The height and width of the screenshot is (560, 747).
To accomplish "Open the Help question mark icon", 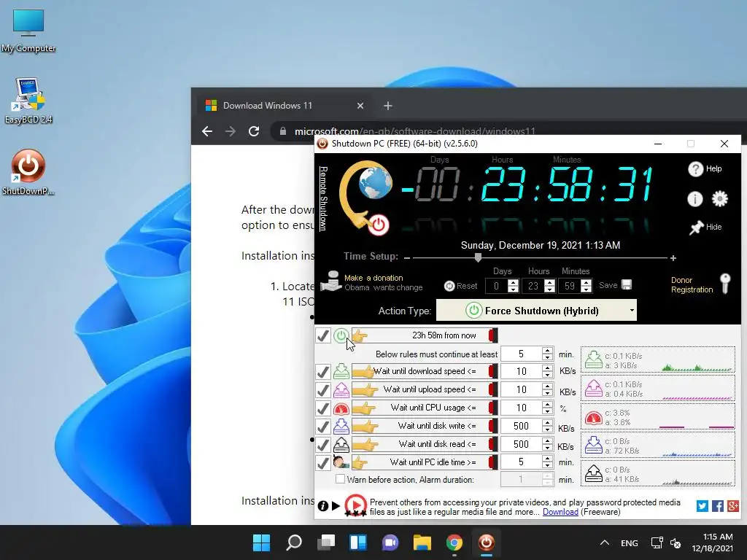I will coord(695,168).
